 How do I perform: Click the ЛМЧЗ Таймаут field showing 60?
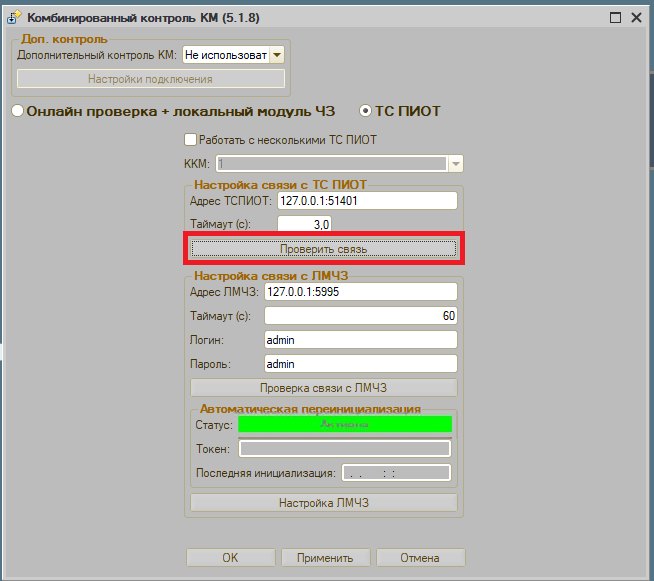[x=361, y=315]
